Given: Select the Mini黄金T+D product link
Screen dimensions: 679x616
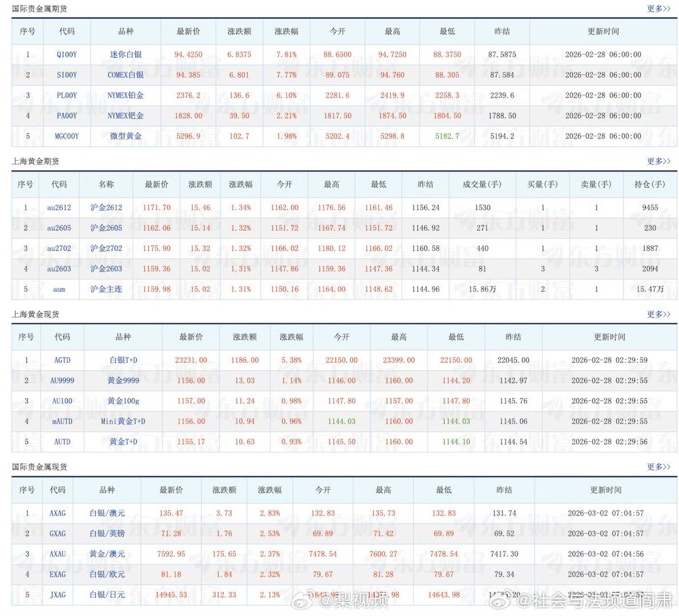Looking at the screenshot, I should click(x=123, y=422).
